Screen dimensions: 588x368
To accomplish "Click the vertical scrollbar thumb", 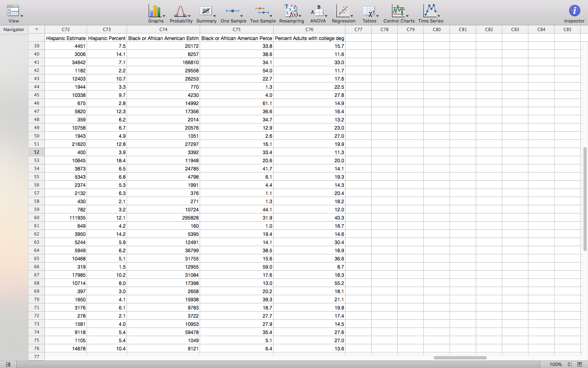I will pyautogui.click(x=585, y=199).
